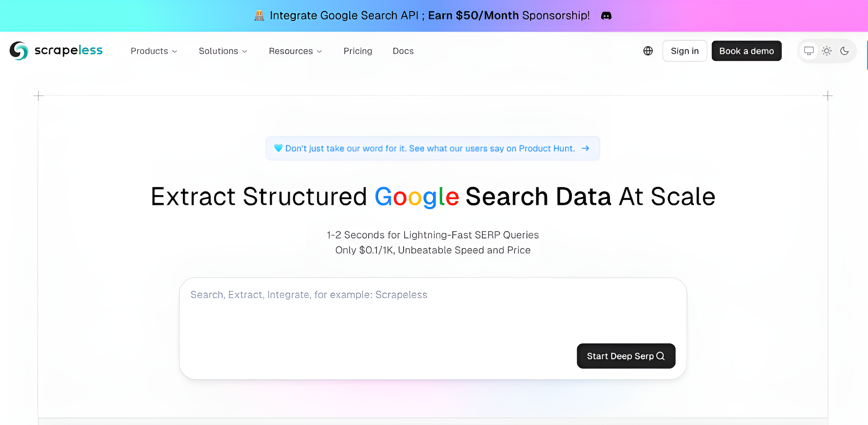This screenshot has height=425, width=868.
Task: Open the Docs menu item
Action: pos(403,51)
